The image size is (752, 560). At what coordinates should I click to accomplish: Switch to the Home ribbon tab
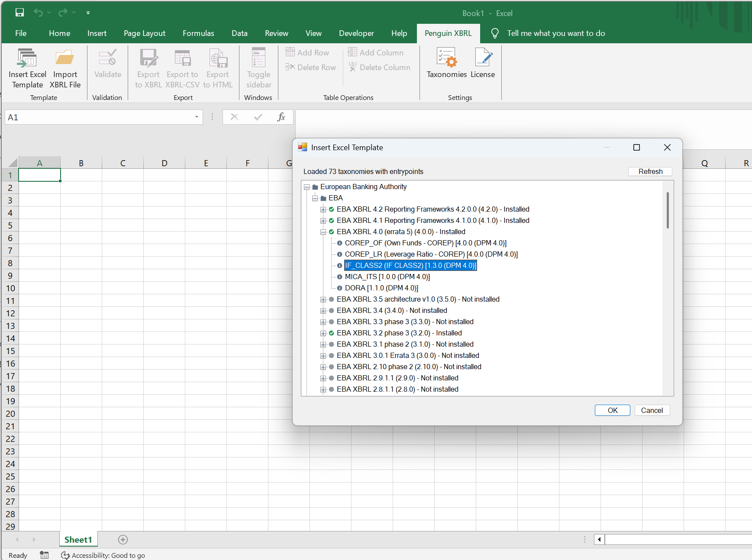click(x=60, y=33)
